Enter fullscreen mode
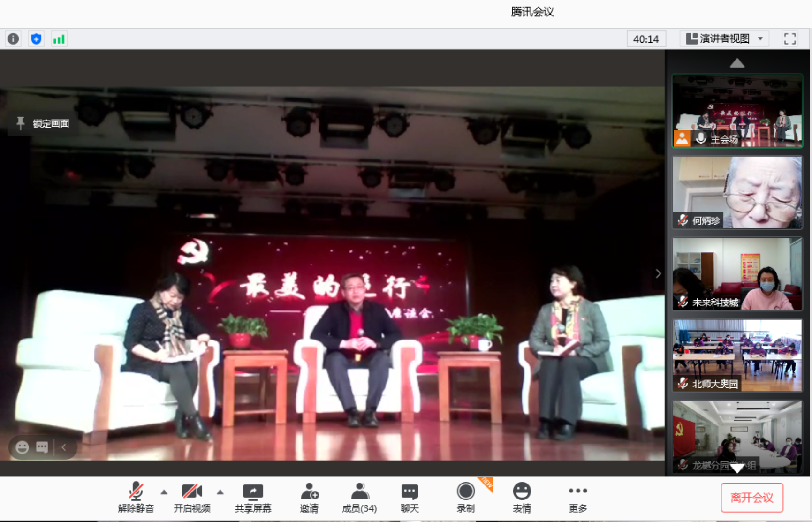 pyautogui.click(x=789, y=38)
